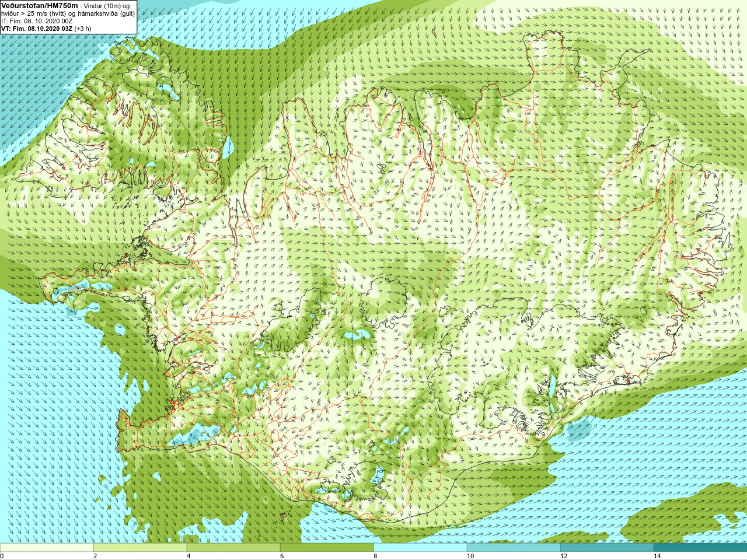The height and width of the screenshot is (560, 747).
Task: Click the legend scale label '14'
Action: coord(657,556)
